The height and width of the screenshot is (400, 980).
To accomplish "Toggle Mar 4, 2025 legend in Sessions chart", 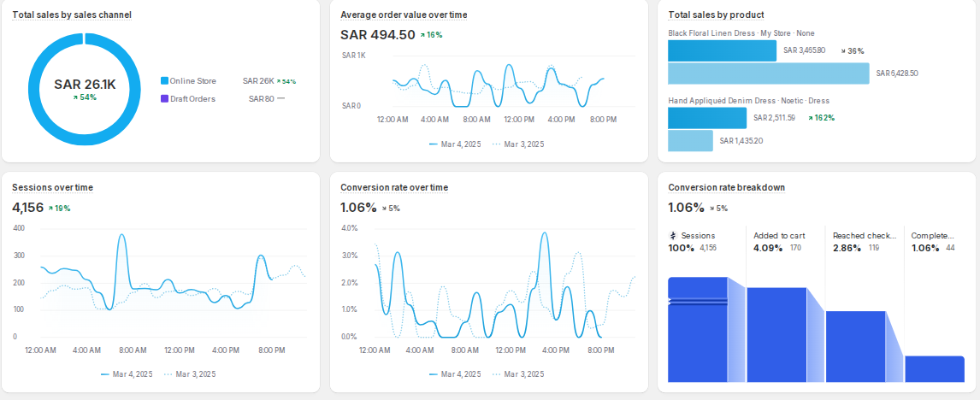I will [x=127, y=374].
